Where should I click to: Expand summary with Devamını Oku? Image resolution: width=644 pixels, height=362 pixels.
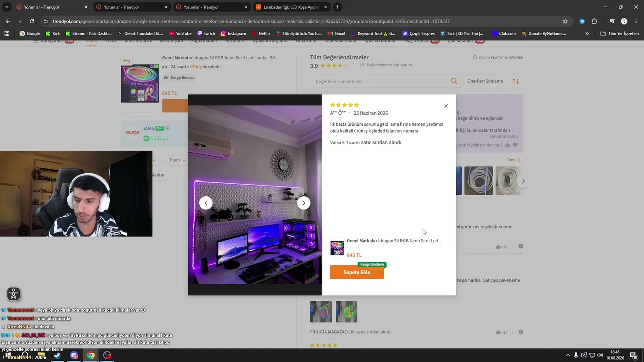(504, 136)
